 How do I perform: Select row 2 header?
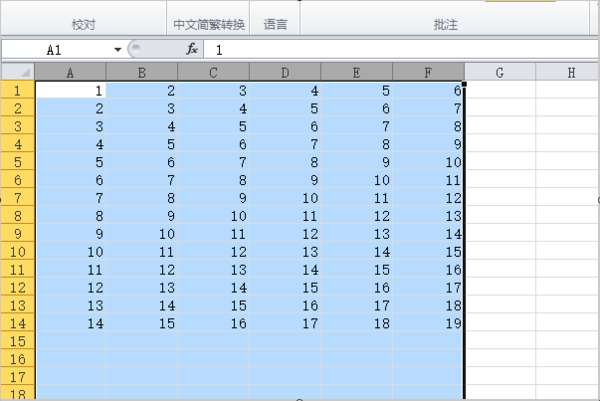click(x=18, y=108)
